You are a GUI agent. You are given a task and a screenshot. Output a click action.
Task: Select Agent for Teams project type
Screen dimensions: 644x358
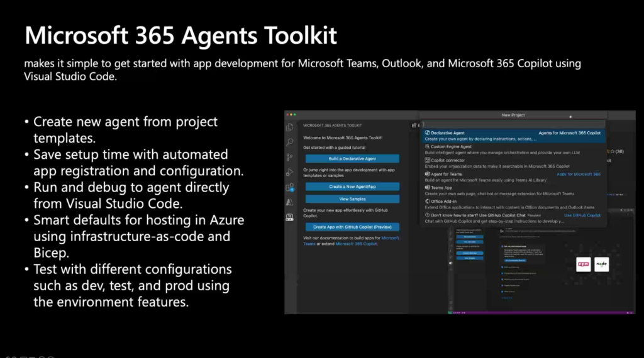(x=513, y=176)
